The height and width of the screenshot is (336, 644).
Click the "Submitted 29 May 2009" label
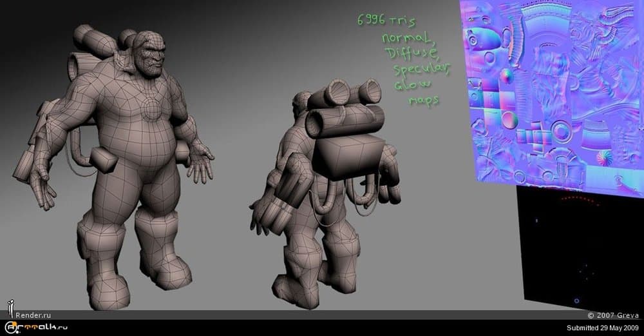603,328
